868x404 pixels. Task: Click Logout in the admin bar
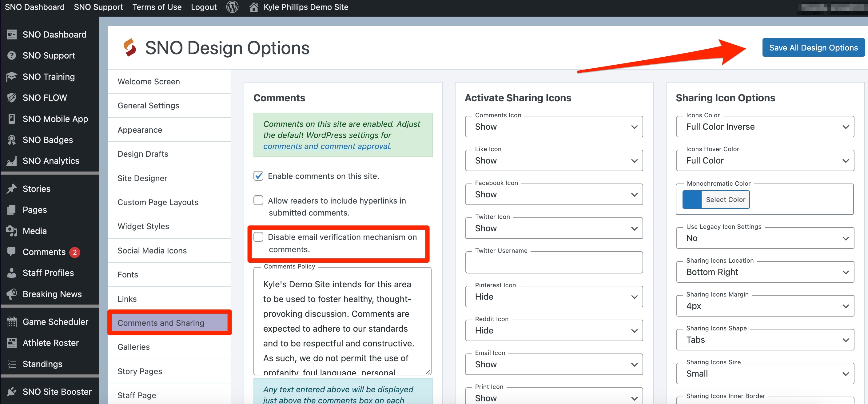204,7
